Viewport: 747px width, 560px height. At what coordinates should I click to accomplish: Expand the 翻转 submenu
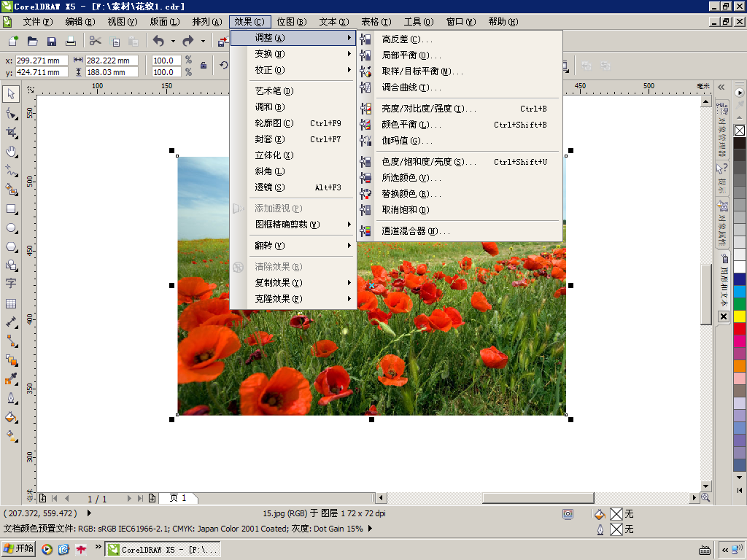[293, 246]
